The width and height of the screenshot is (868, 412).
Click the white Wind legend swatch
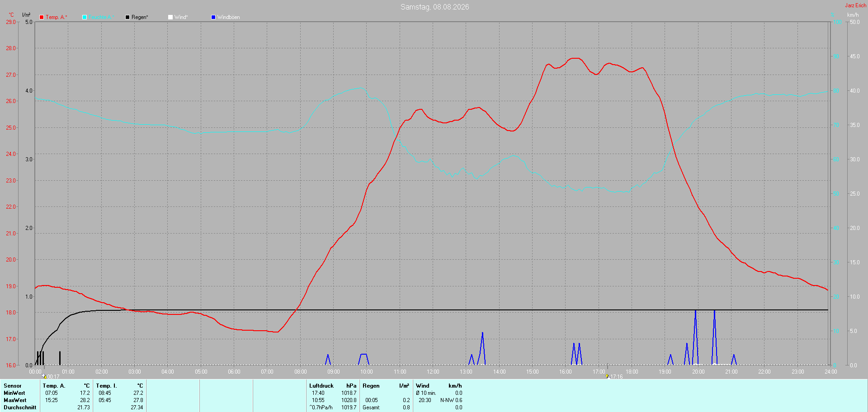(170, 17)
